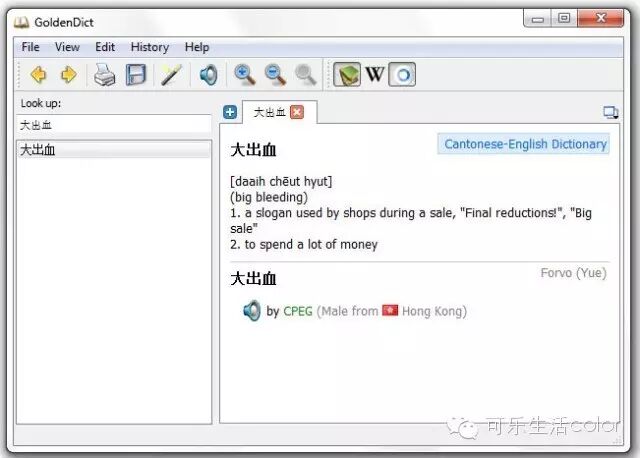This screenshot has width=640, height=458.
Task: Go back with the left arrow icon
Action: point(38,75)
